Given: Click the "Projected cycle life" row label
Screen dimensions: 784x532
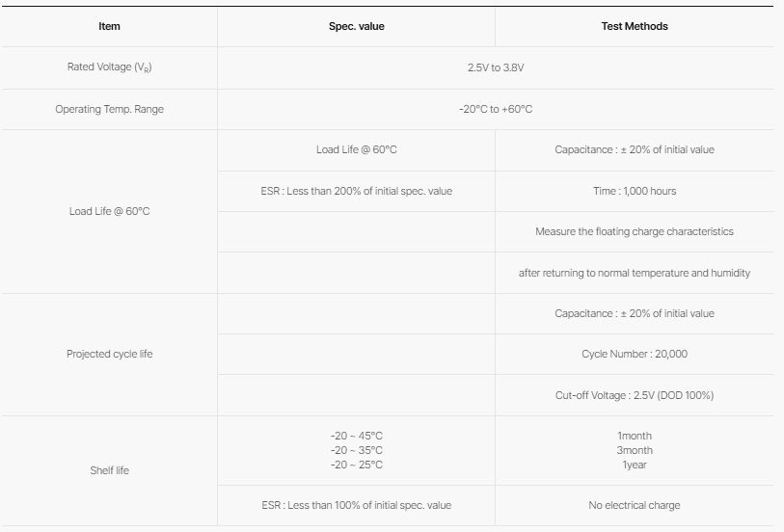Looking at the screenshot, I should (x=109, y=354).
